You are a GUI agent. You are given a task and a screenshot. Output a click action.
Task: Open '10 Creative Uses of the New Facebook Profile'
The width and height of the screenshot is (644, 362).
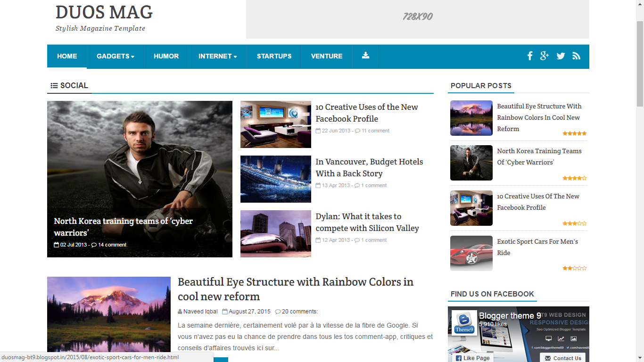coord(367,113)
